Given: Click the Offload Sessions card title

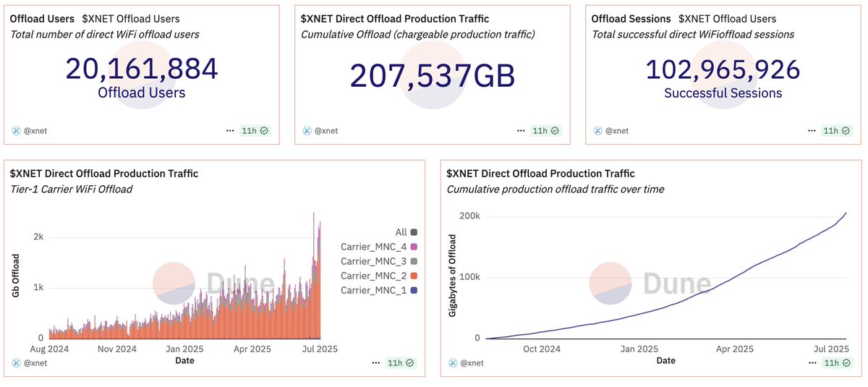Looking at the screenshot, I should (631, 19).
